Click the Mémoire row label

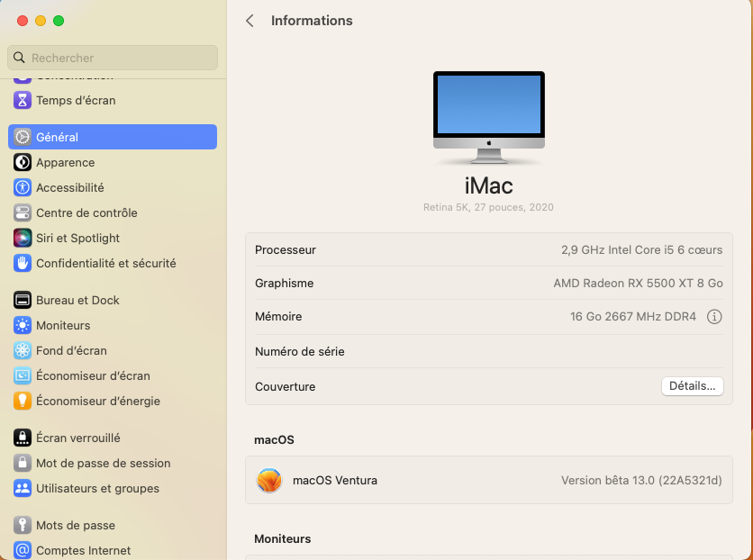click(278, 316)
